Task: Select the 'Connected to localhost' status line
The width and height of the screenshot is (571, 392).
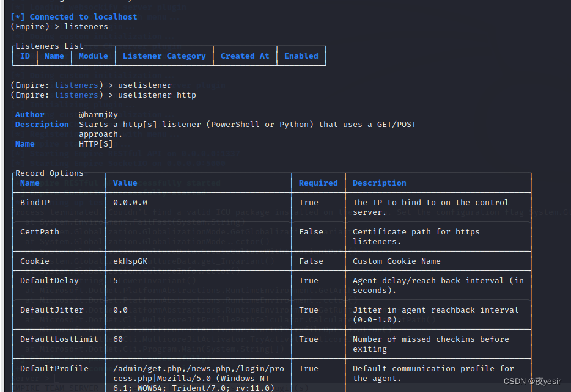Action: coord(74,16)
